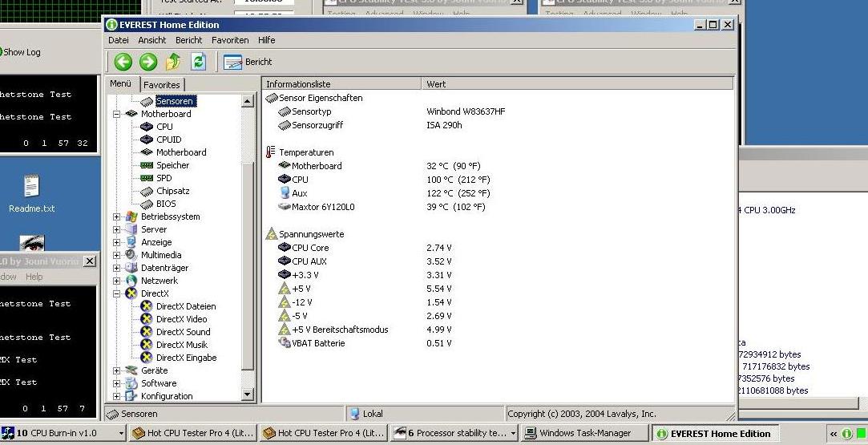This screenshot has height=445, width=868.
Task: Click the Temperaturen thermometer icon
Action: click(270, 152)
